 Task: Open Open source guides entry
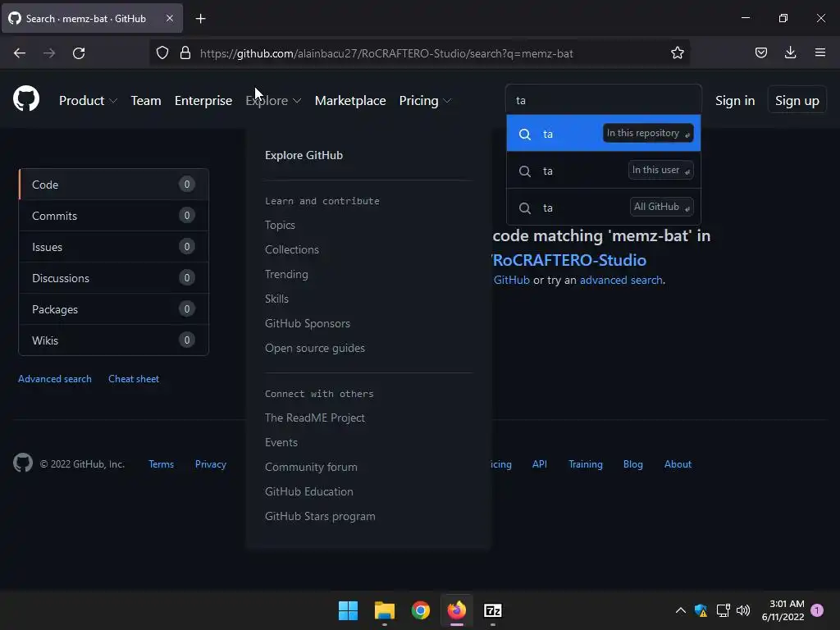click(314, 348)
